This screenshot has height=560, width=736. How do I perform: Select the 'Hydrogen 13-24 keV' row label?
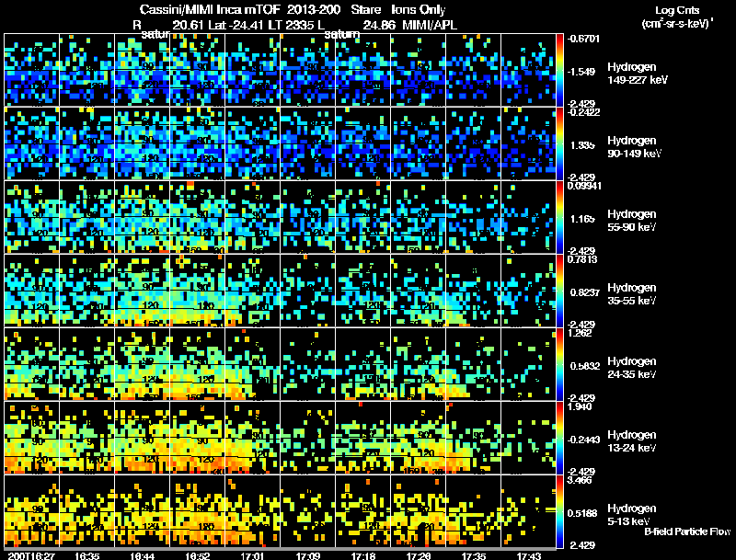(632, 441)
